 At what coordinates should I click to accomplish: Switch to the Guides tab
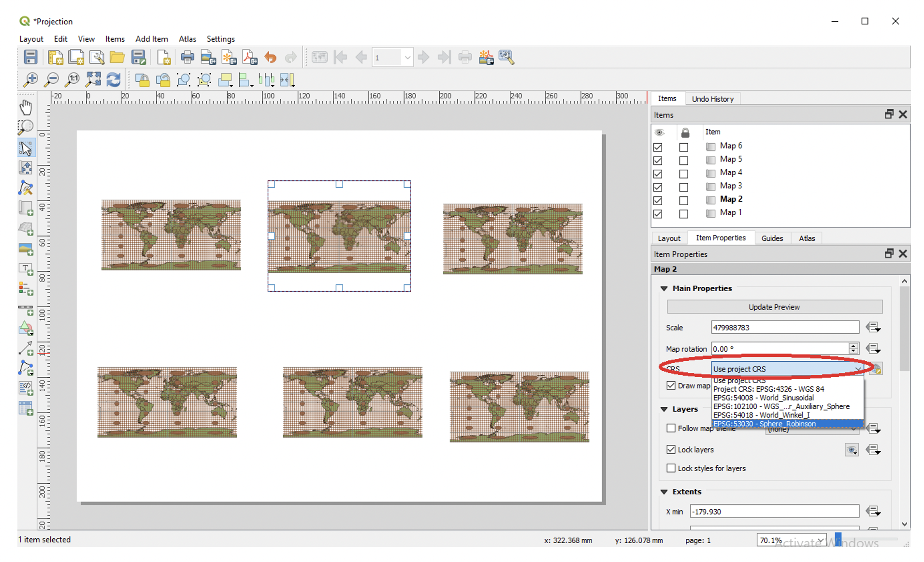pyautogui.click(x=772, y=238)
